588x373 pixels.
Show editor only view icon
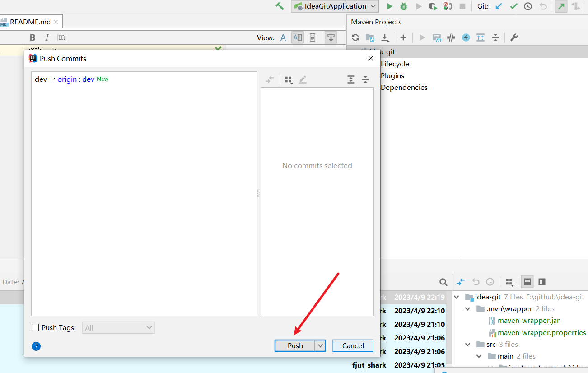[283, 37]
